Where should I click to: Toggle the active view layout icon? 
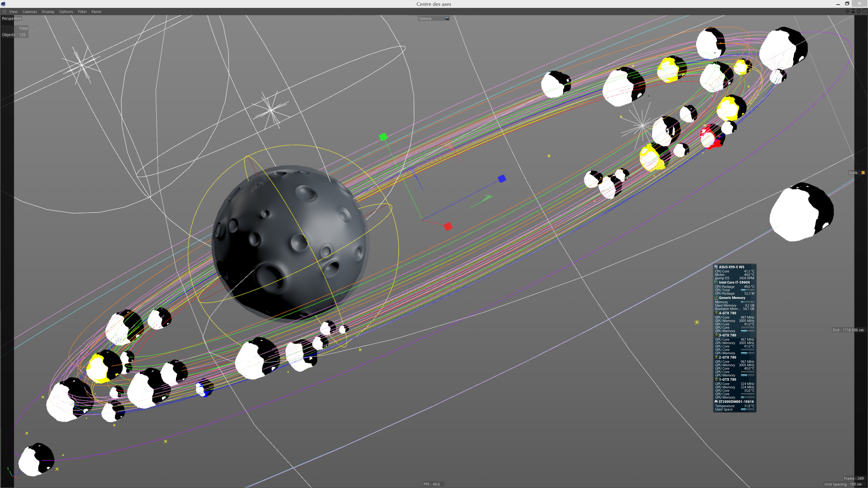click(865, 12)
